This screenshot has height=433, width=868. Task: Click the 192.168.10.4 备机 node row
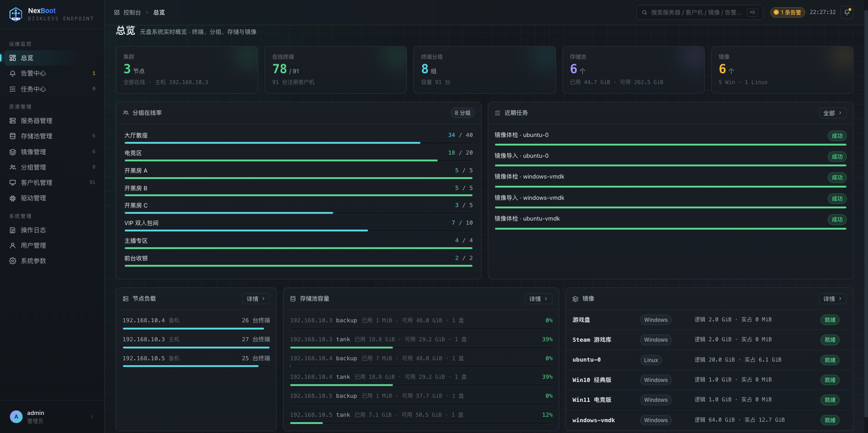(196, 324)
